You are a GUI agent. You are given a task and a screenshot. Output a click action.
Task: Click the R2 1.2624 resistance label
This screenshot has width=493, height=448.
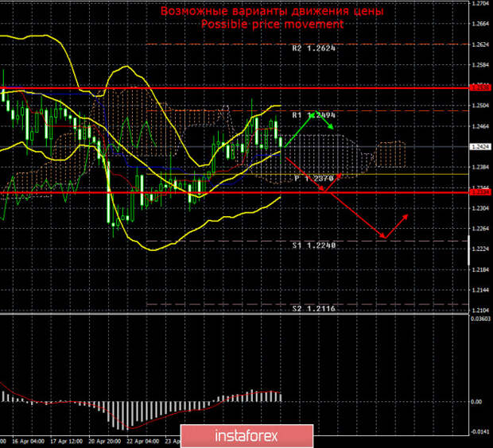pyautogui.click(x=313, y=48)
